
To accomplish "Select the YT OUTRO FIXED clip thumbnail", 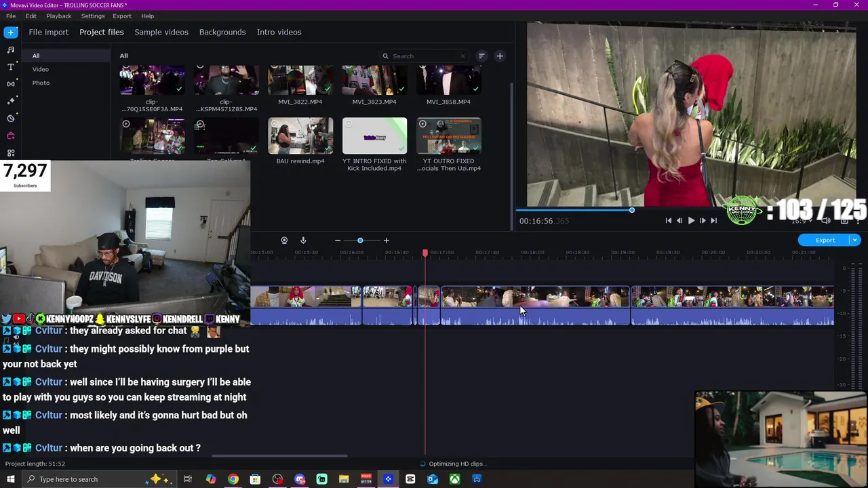I will click(449, 136).
